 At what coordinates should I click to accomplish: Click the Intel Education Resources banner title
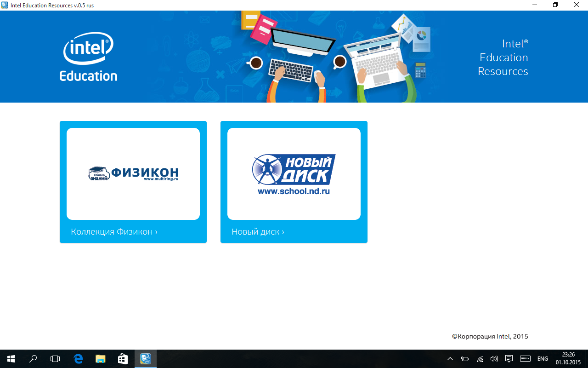(x=503, y=57)
